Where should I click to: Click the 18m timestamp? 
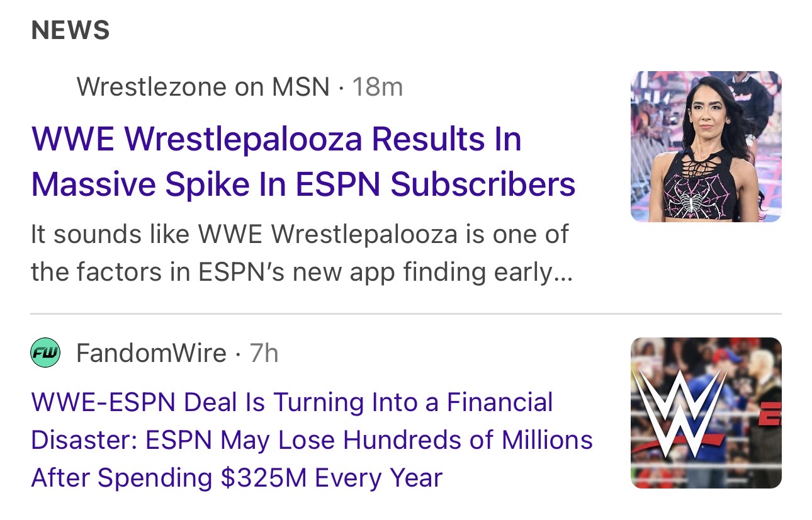(x=378, y=87)
